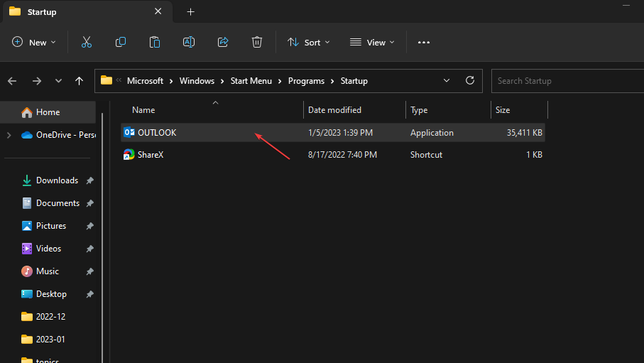The height and width of the screenshot is (363, 644).
Task: Click the OUTLOOK application icon
Action: coord(129,132)
